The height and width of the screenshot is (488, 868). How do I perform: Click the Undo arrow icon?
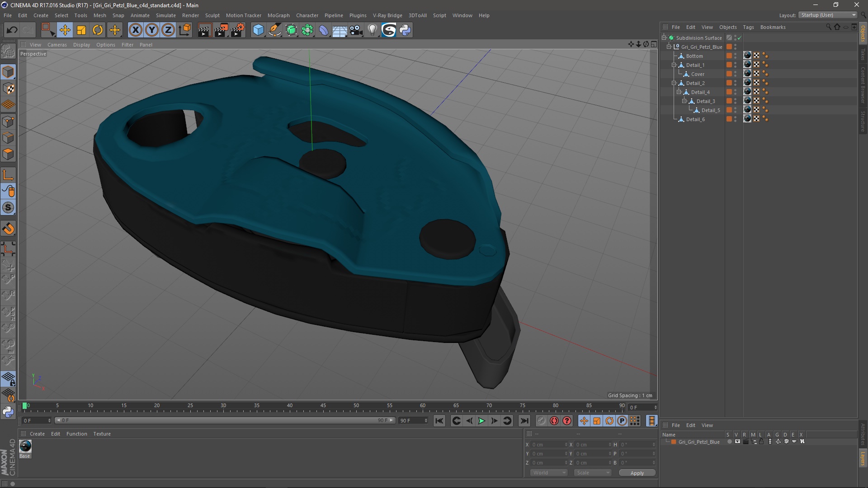pyautogui.click(x=12, y=30)
